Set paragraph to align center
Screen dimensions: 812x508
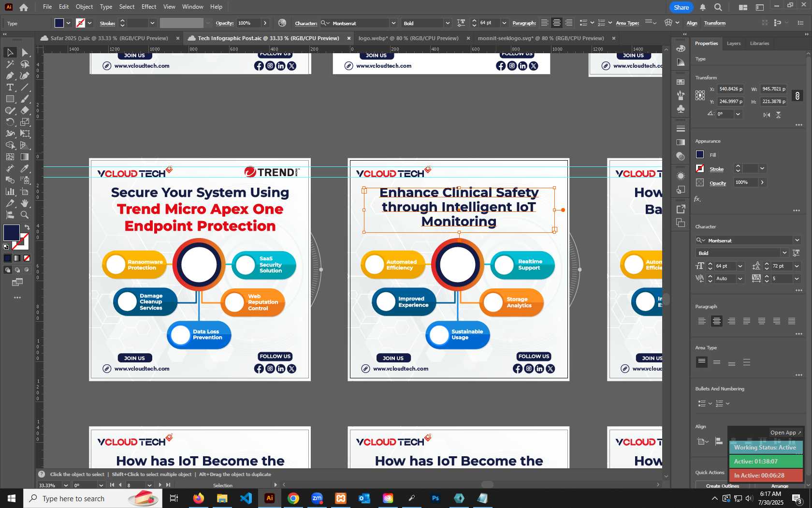coord(717,321)
